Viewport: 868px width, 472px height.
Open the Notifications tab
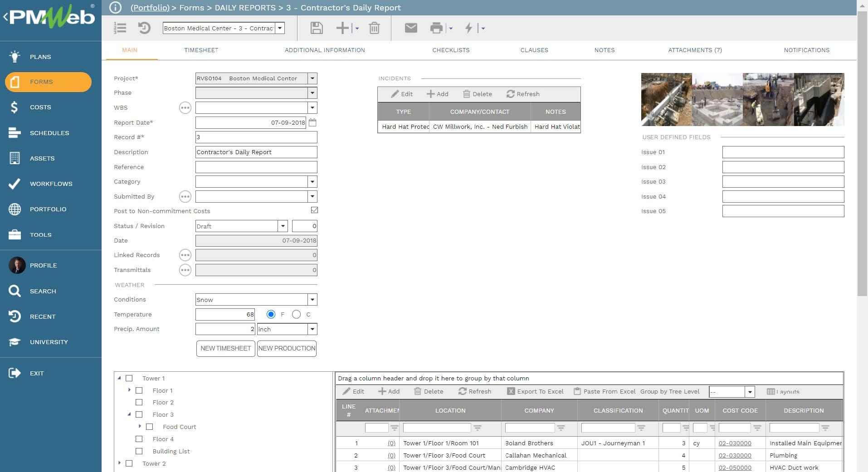[x=806, y=50]
